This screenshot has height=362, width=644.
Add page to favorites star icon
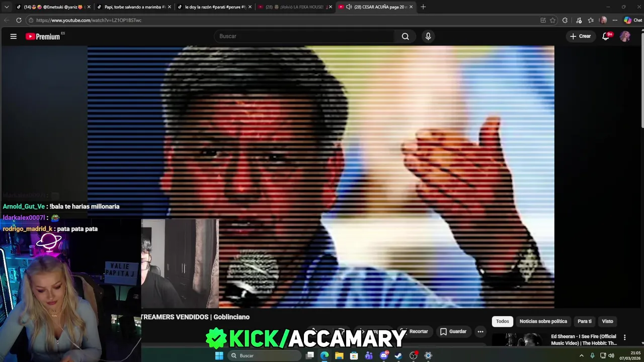pos(552,20)
